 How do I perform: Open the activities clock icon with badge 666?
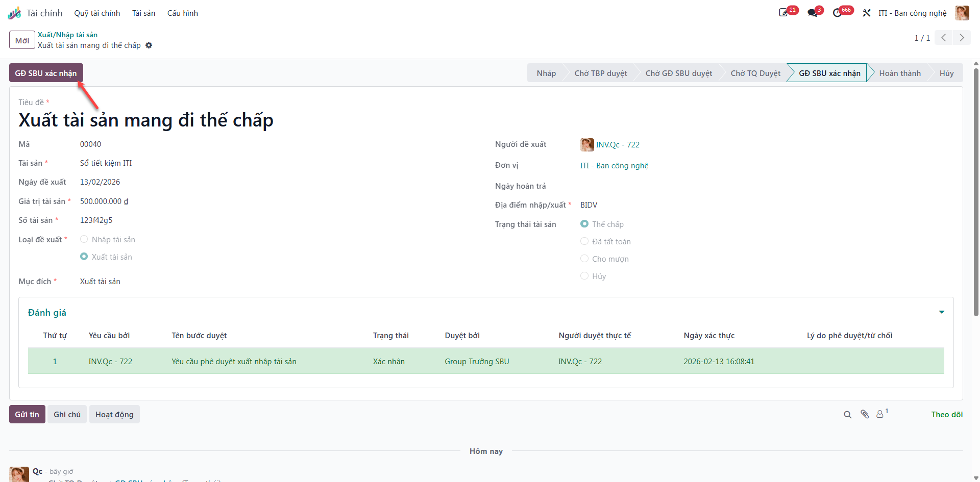click(838, 13)
